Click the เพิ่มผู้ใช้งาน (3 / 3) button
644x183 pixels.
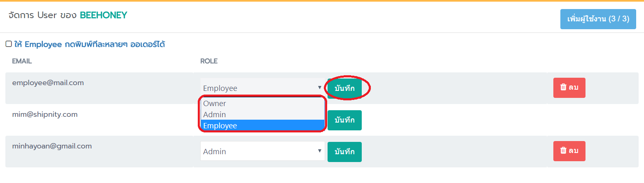pyautogui.click(x=598, y=19)
